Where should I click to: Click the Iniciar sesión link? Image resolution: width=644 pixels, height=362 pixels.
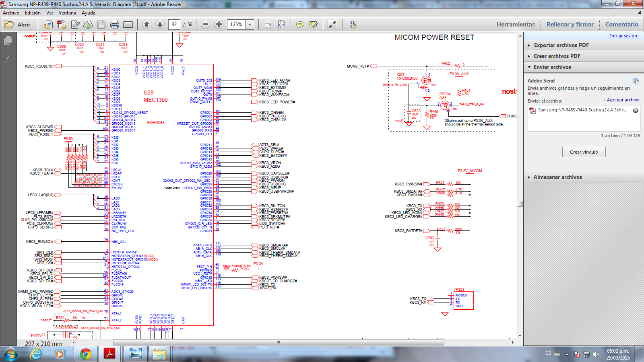pyautogui.click(x=623, y=36)
